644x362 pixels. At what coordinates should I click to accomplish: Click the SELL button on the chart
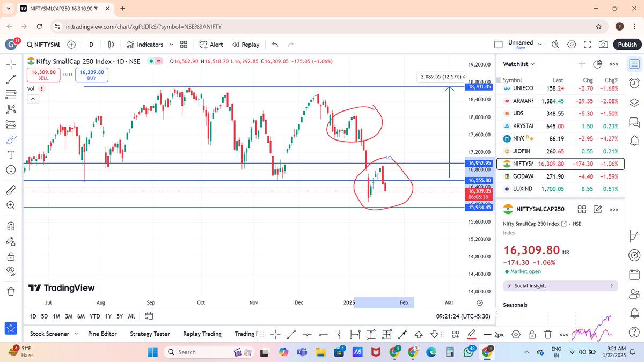tap(43, 75)
